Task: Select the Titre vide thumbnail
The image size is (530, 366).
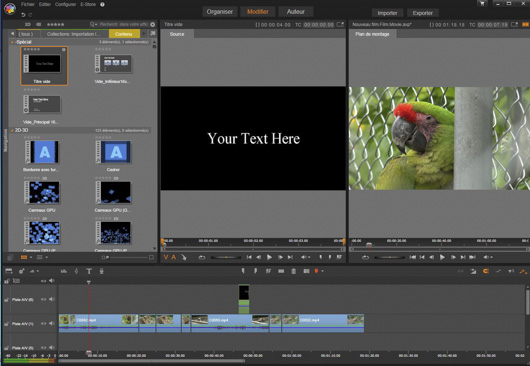Action: pyautogui.click(x=44, y=66)
